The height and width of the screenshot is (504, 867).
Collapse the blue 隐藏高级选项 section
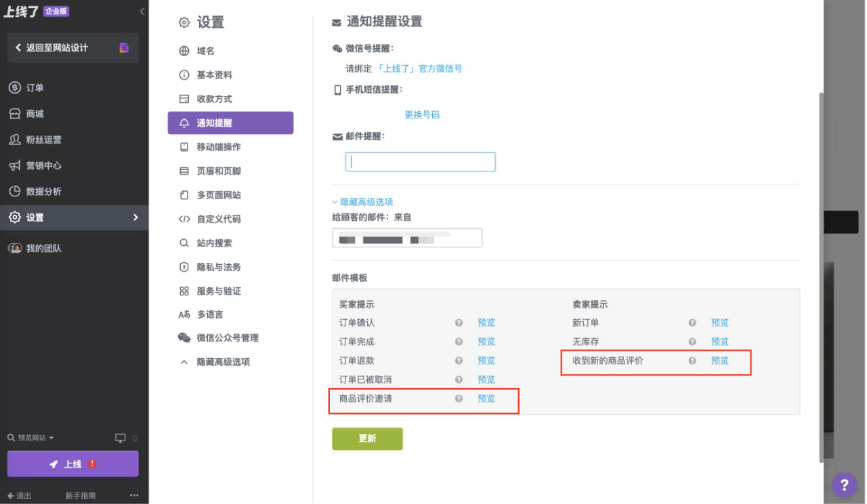(x=363, y=201)
